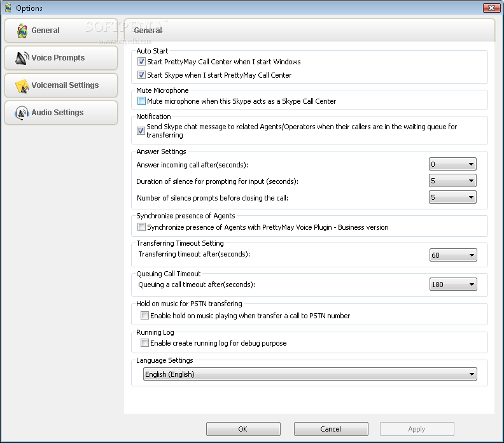Click the Audio Settings headset icon
Image resolution: width=504 pixels, height=443 pixels.
[x=22, y=113]
